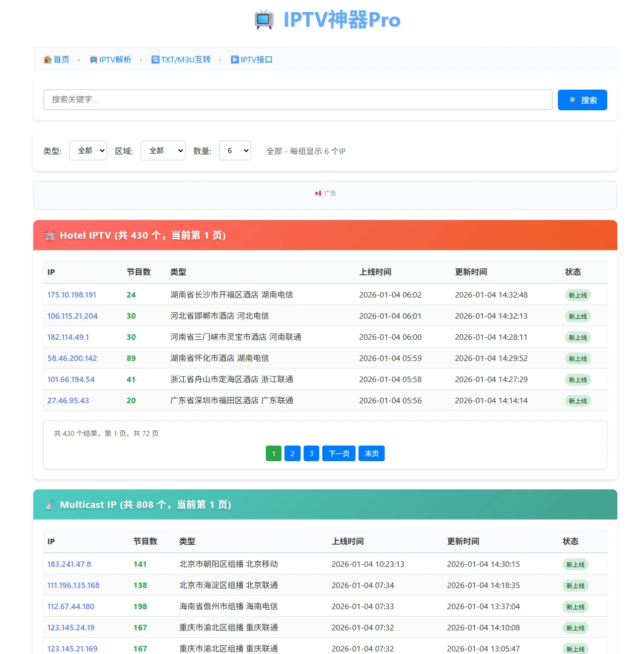Image resolution: width=644 pixels, height=654 pixels.
Task: Click the play icon beside IPTV接口
Action: coord(234,59)
